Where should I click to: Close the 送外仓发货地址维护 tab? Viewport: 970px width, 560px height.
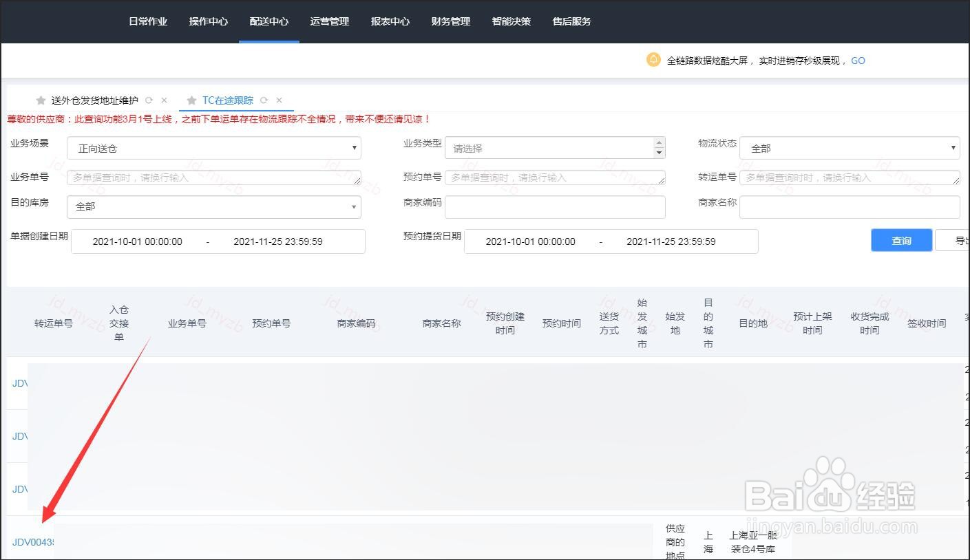pos(164,100)
